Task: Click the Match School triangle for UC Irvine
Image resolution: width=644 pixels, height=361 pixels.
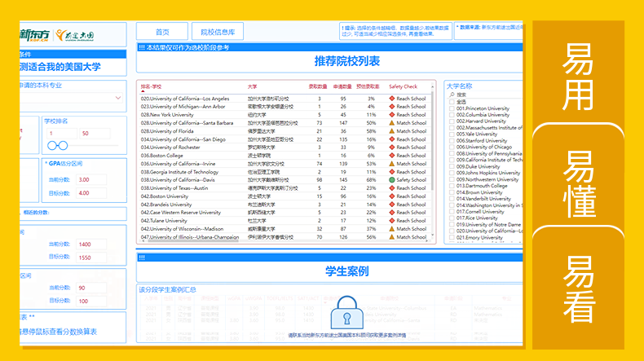Action: 392,164
